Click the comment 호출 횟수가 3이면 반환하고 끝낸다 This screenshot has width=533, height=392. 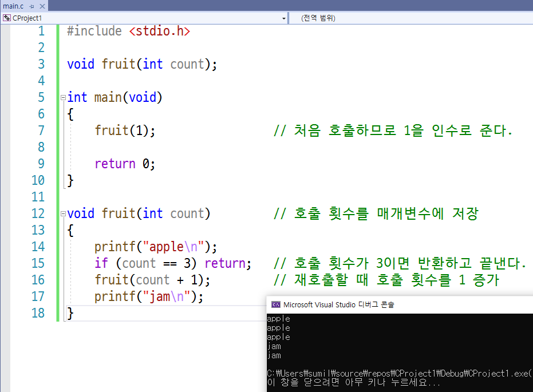click(x=400, y=263)
